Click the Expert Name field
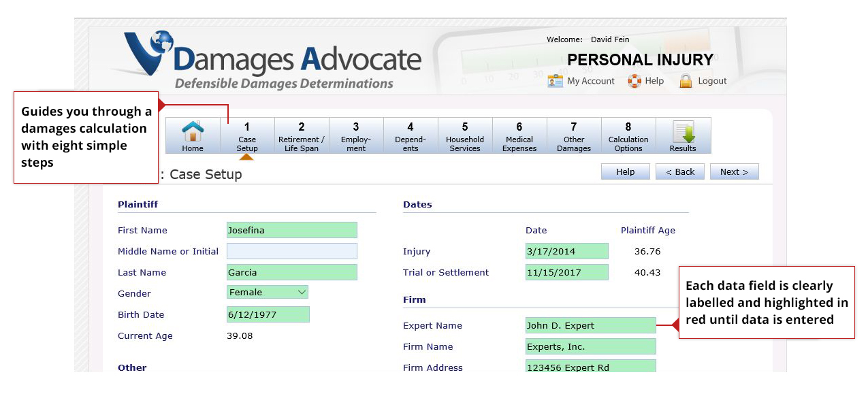The height and width of the screenshot is (396, 868). tap(591, 325)
